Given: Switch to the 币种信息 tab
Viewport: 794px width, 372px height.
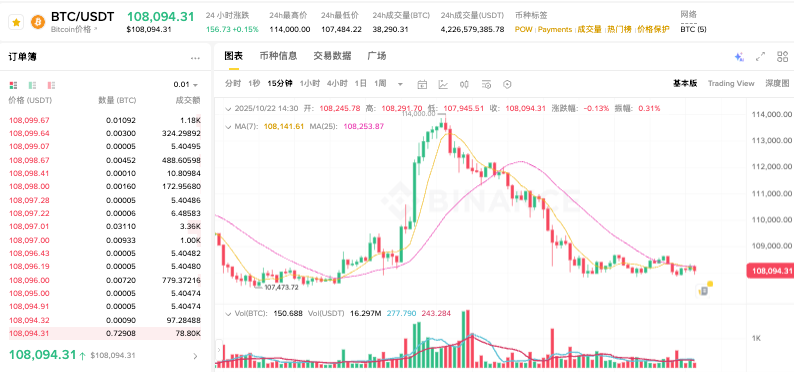Looking at the screenshot, I should pos(278,56).
